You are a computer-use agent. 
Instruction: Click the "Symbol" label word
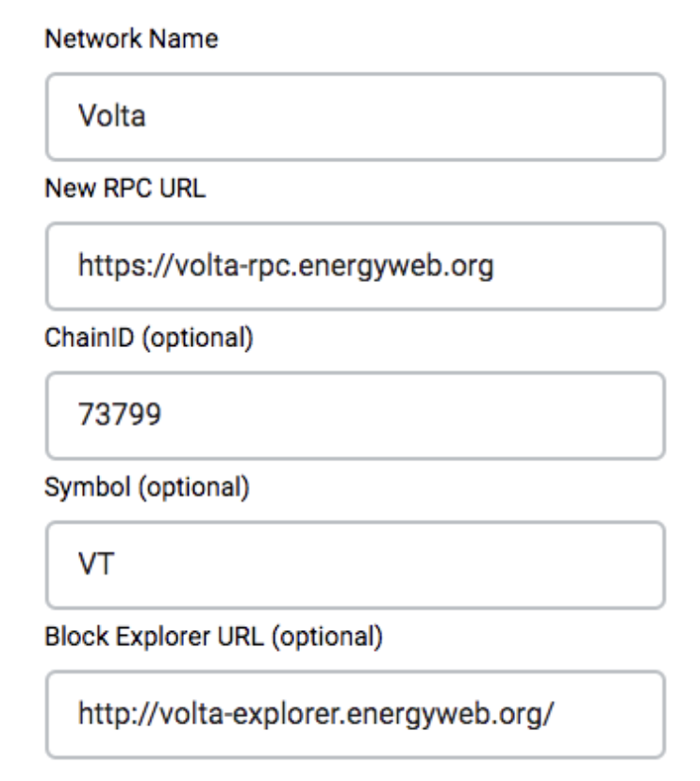(75, 489)
